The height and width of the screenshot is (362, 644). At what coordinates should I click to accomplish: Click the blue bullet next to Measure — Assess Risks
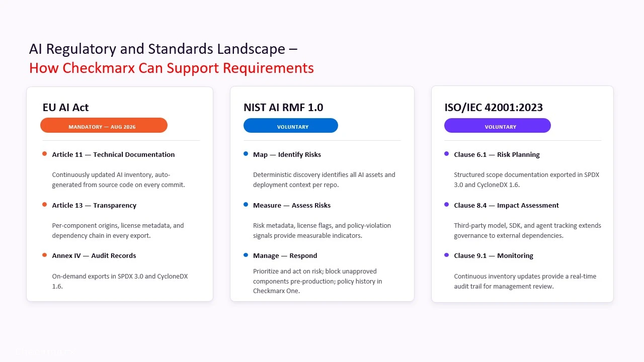(x=246, y=205)
